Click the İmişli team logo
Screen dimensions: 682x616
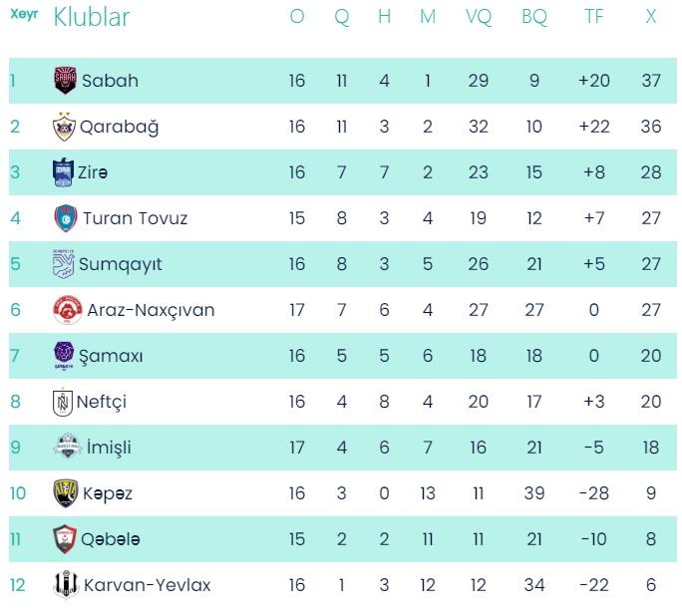pos(67,448)
